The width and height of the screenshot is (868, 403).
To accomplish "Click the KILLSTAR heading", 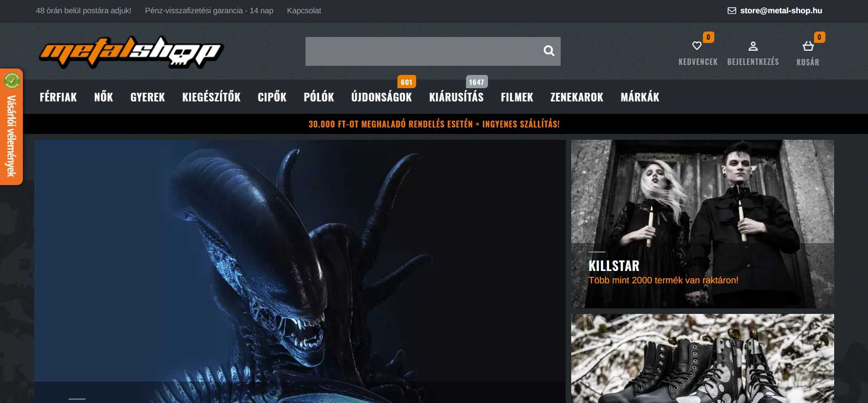I will pyautogui.click(x=614, y=266).
